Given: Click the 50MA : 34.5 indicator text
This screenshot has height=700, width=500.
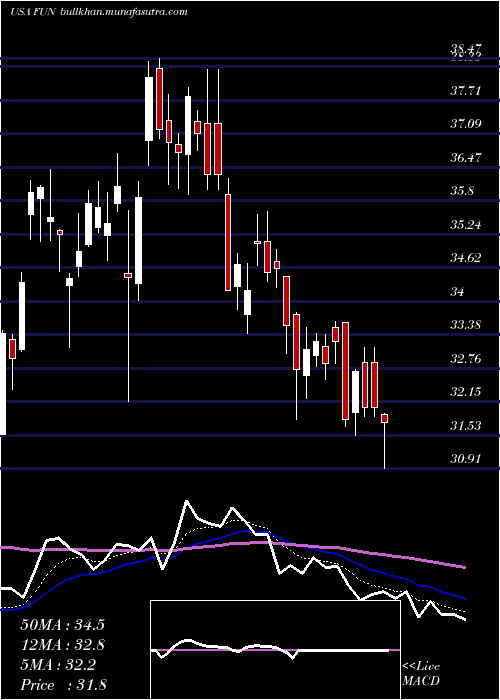Looking at the screenshot, I should click(62, 625).
